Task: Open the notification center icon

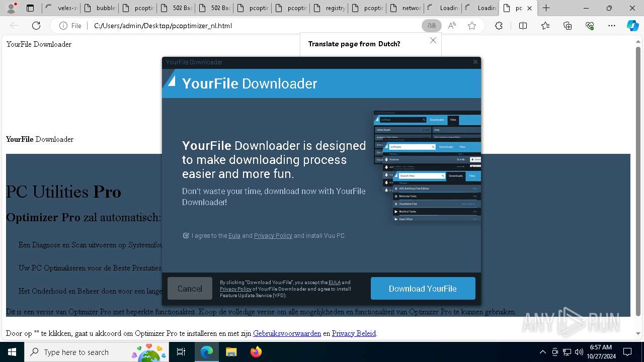Action: click(x=627, y=352)
